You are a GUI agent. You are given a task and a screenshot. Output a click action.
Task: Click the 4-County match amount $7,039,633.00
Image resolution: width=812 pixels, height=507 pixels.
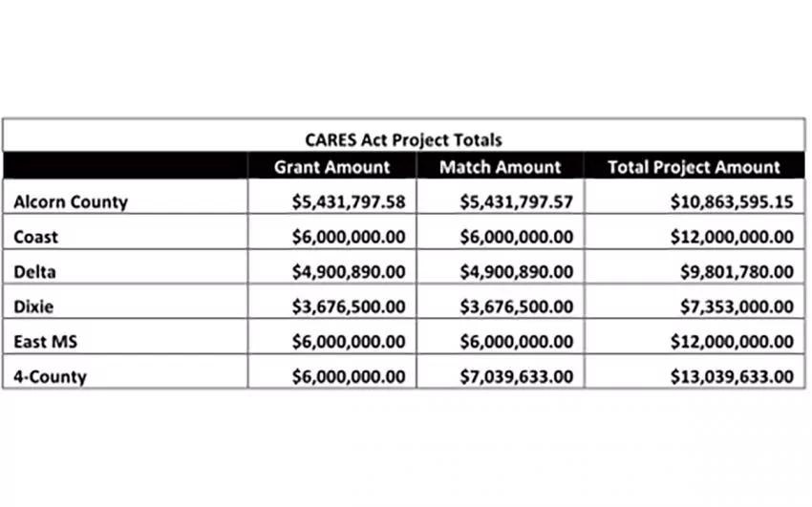pyautogui.click(x=516, y=376)
